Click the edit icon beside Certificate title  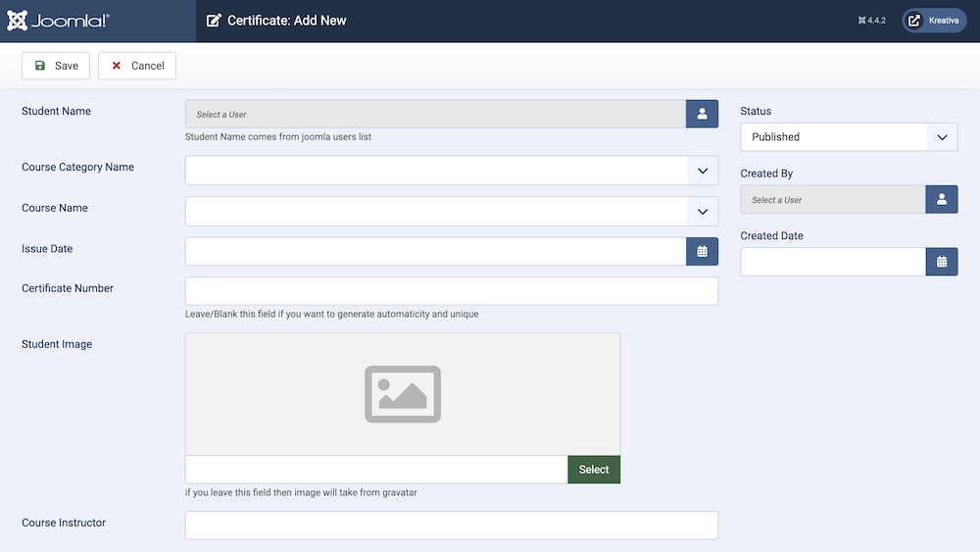pos(214,21)
